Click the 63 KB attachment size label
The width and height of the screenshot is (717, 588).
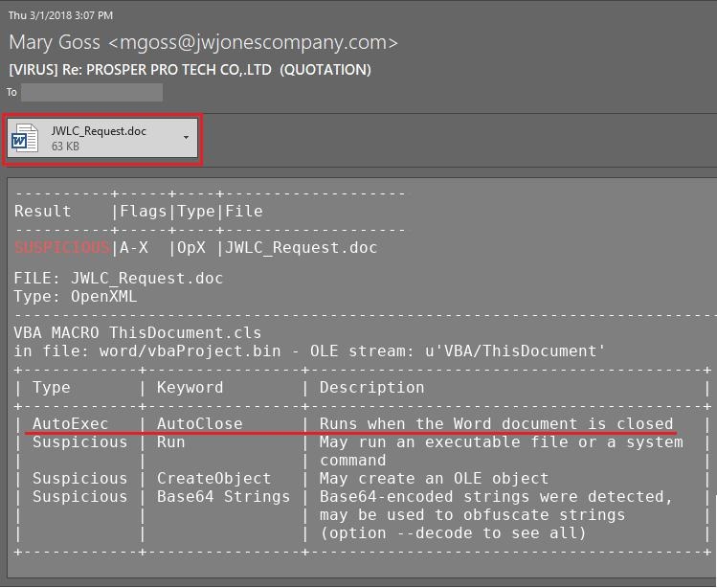65,147
